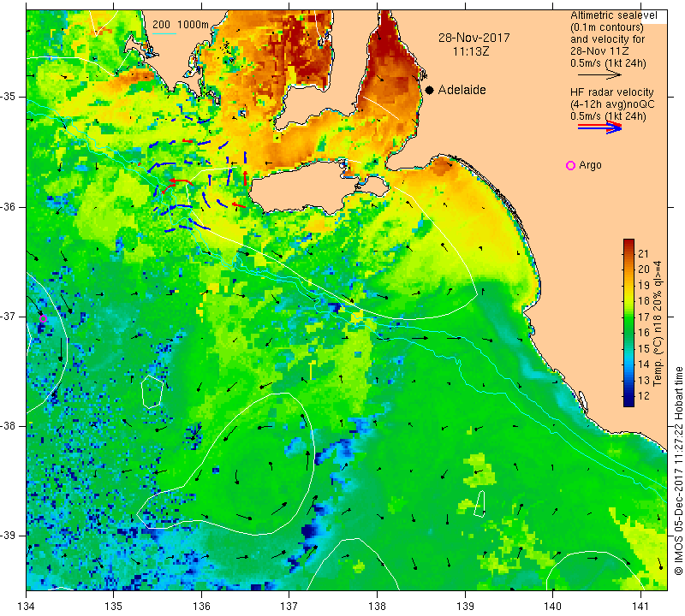Click the '28-Nov-2017' date text

pos(474,38)
